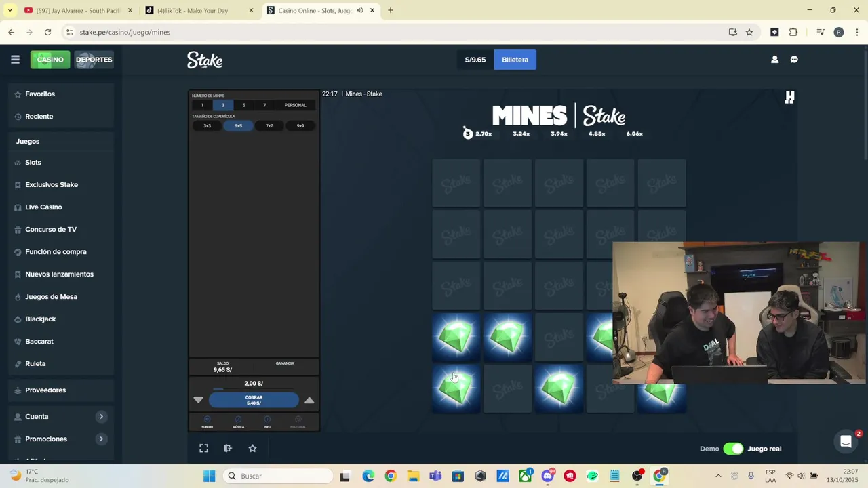Click the green Casino button

pos(50,60)
